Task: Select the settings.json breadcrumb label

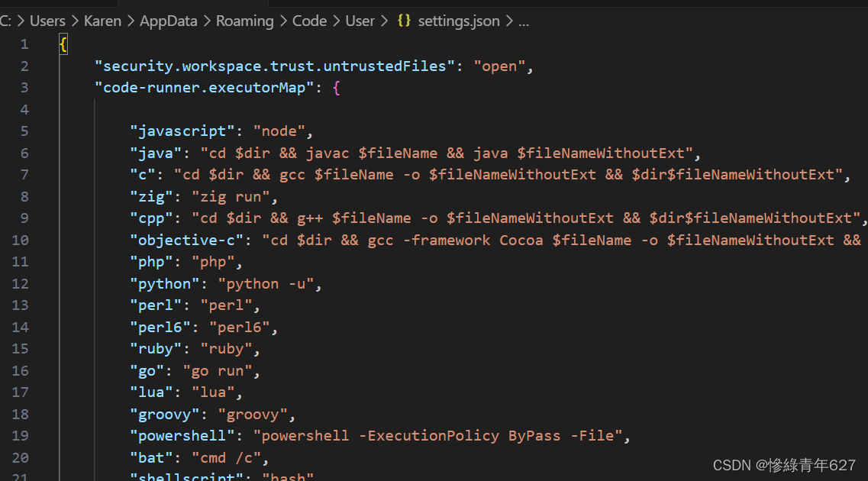Action: (458, 21)
